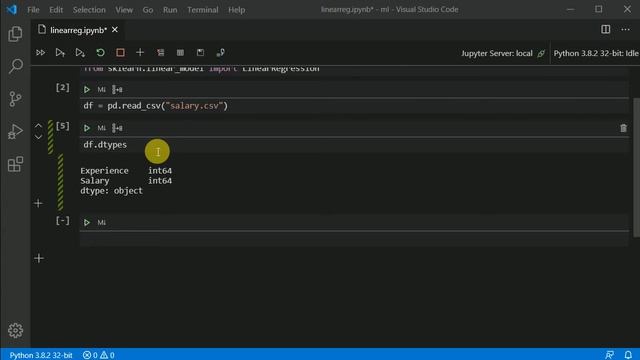Open the Edit menu
The width and height of the screenshot is (640, 360).
pos(56,9)
